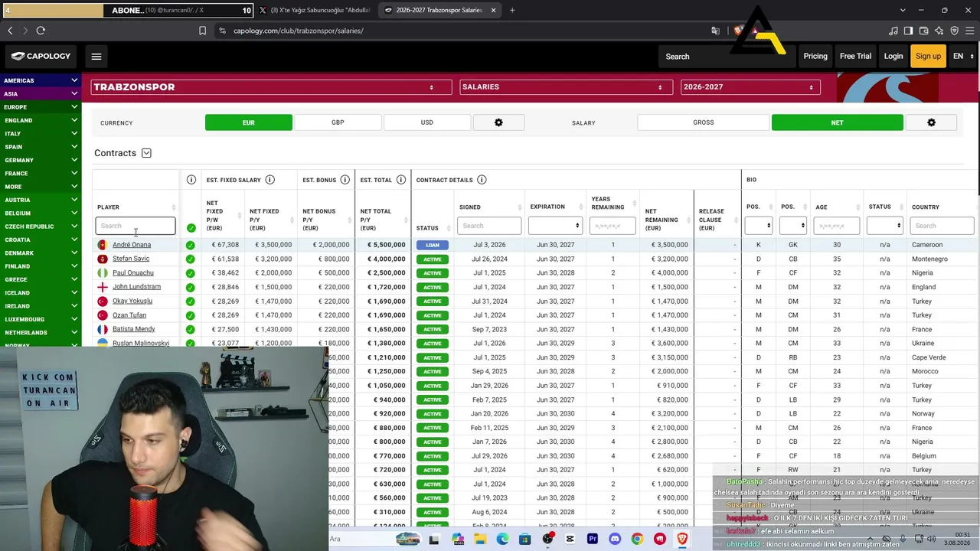Open the Leo AI sparkle icon
Image resolution: width=980 pixels, height=551 pixels.
pyautogui.click(x=939, y=31)
